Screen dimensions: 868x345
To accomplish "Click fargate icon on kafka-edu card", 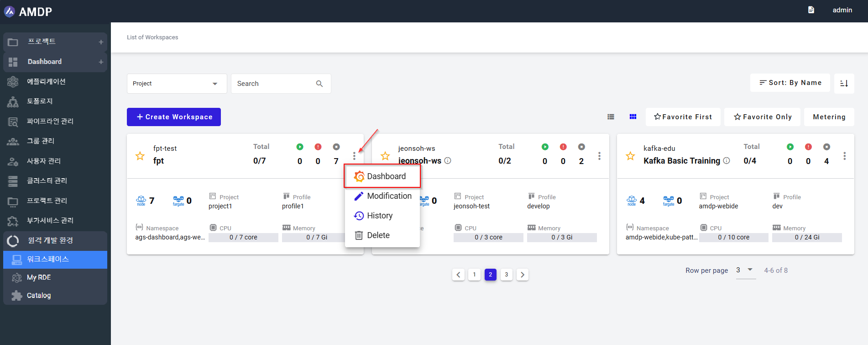I will [669, 201].
